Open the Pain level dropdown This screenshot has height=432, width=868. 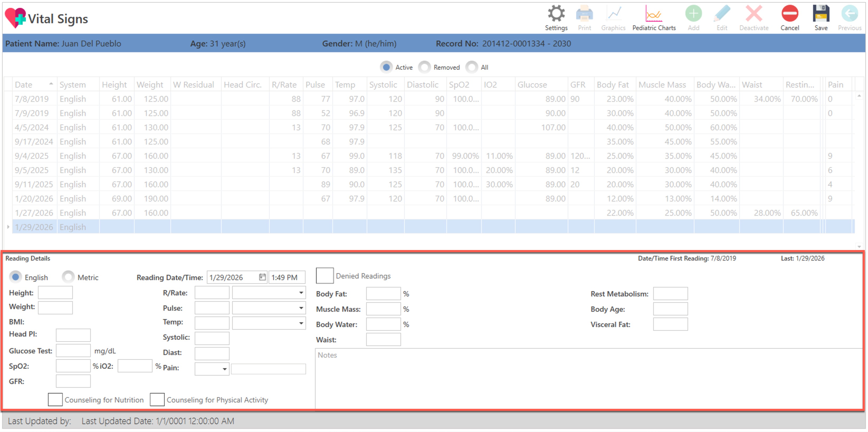(x=225, y=369)
